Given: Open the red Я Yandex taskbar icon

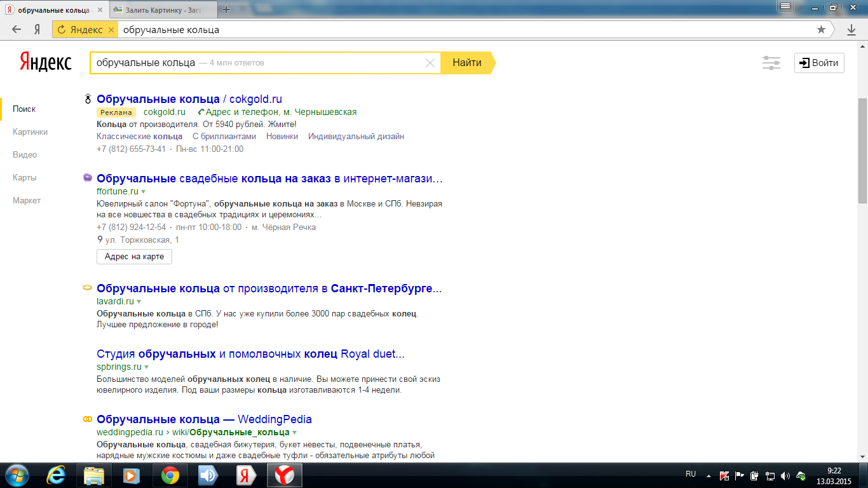Looking at the screenshot, I should (x=246, y=475).
